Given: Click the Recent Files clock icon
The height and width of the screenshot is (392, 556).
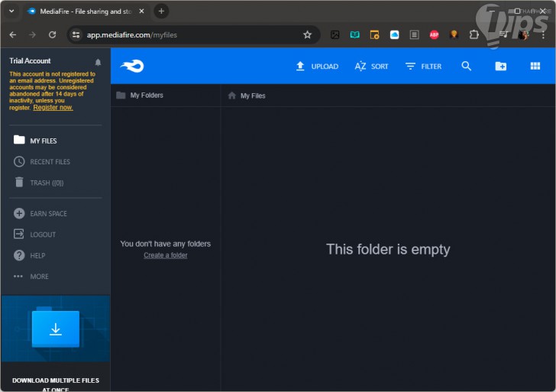Looking at the screenshot, I should point(19,161).
